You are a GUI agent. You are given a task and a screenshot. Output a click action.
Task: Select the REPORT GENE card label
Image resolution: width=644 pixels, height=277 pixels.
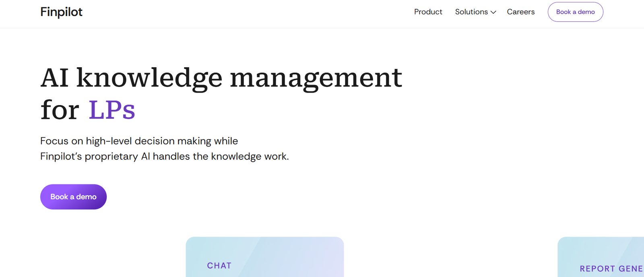pos(611,269)
